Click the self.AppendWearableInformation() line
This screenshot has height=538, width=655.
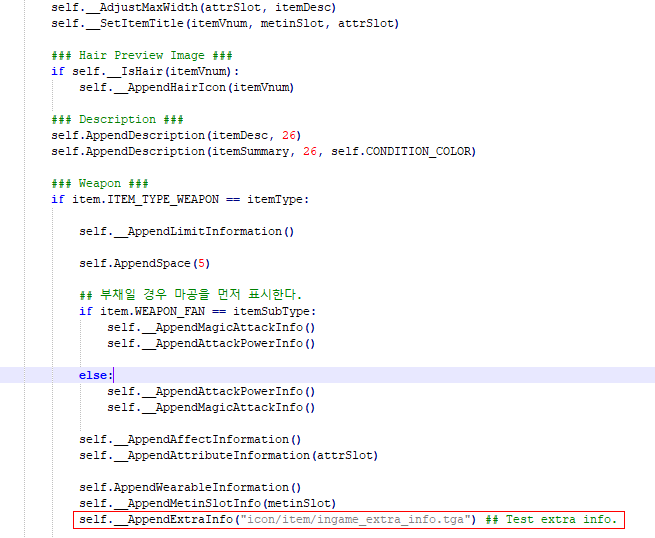click(x=190, y=487)
